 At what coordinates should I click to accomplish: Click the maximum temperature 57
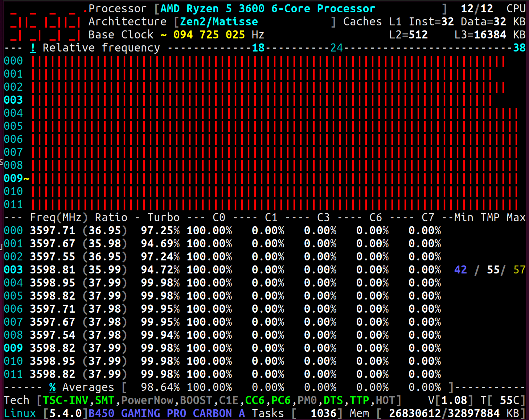519,270
